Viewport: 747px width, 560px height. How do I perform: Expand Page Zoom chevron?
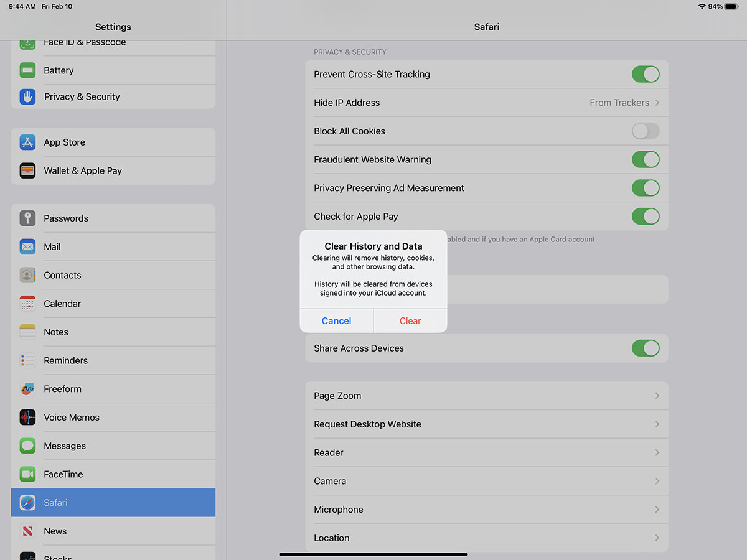click(657, 396)
